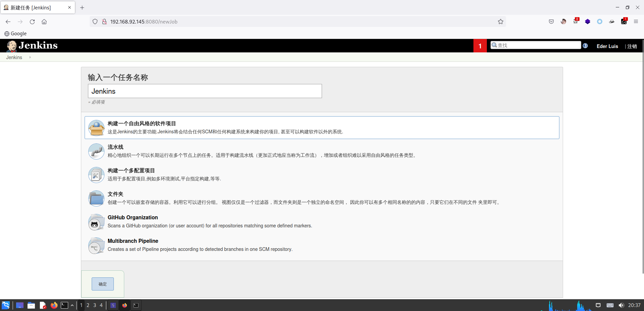Open the network connection tray icon
This screenshot has height=311, width=644.
coord(598,305)
